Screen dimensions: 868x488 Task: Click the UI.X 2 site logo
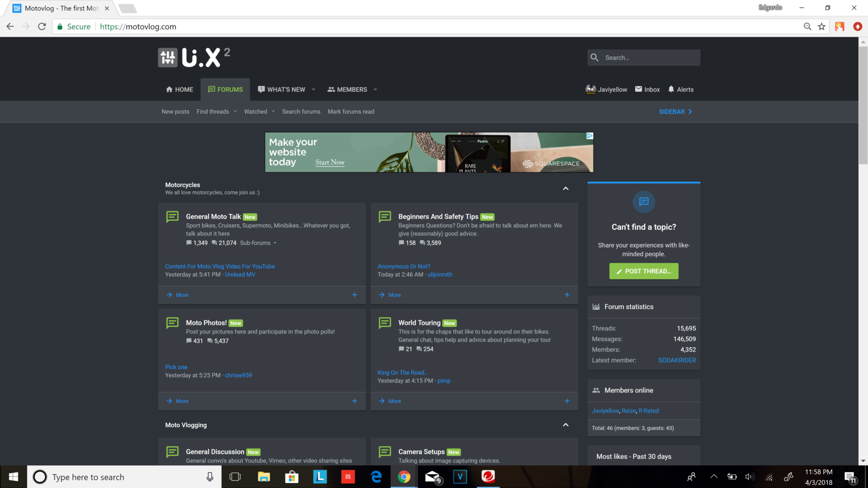pyautogui.click(x=194, y=57)
